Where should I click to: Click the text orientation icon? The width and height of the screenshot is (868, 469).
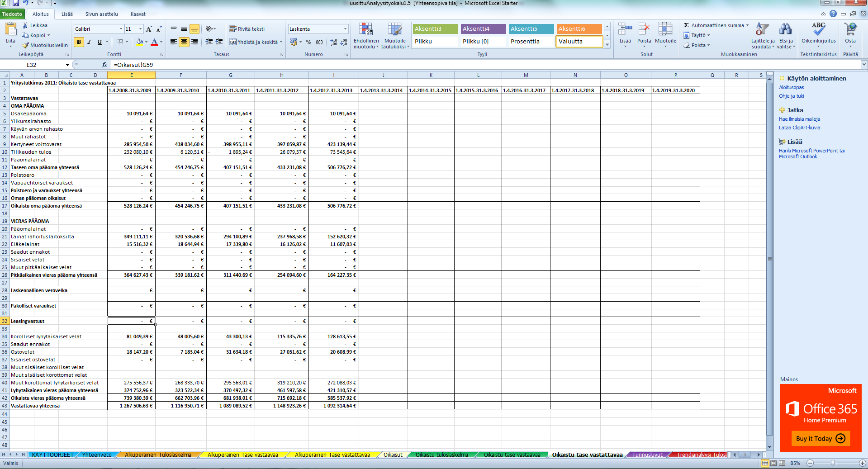coord(209,29)
